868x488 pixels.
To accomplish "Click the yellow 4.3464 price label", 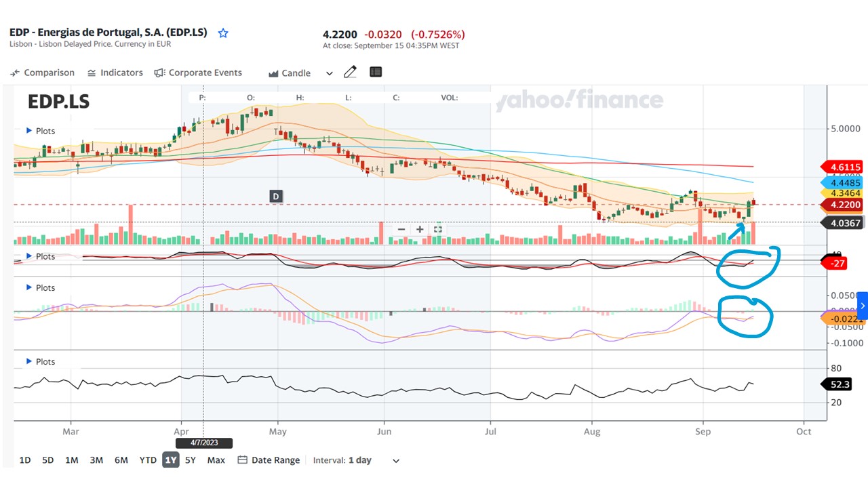I will 842,194.
